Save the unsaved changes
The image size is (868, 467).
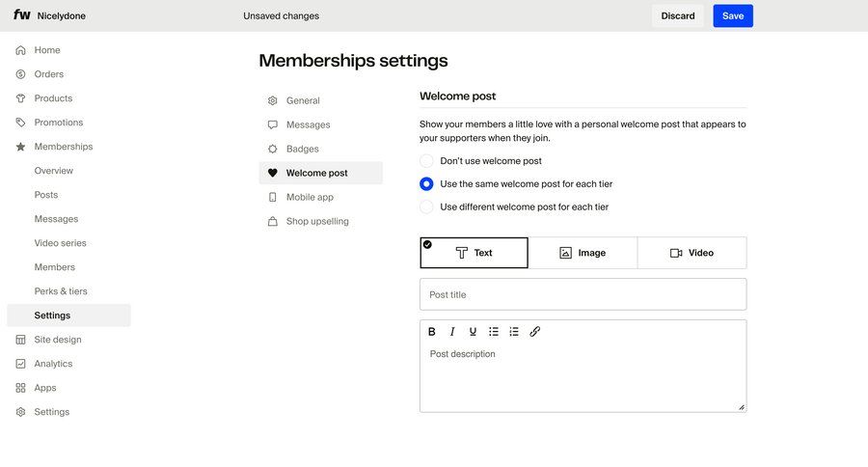733,16
